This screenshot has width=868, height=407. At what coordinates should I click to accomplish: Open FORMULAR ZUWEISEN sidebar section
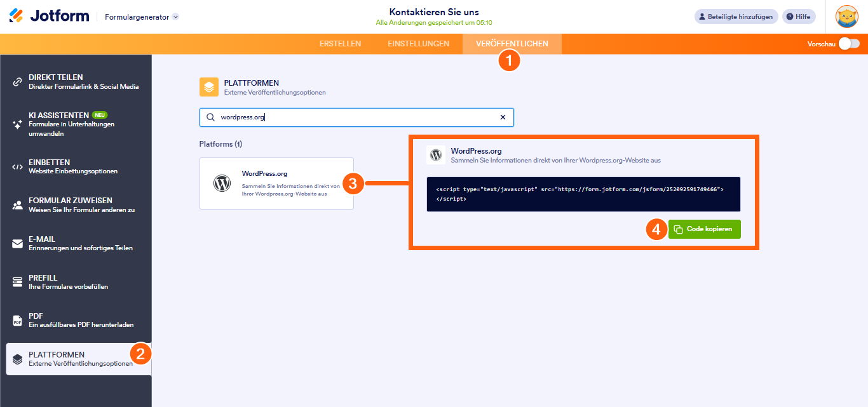pyautogui.click(x=76, y=204)
